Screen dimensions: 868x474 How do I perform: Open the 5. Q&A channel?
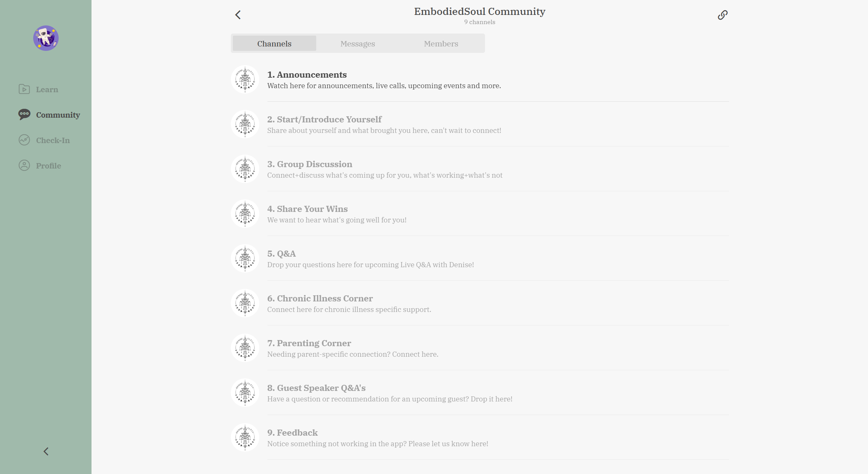(x=480, y=258)
